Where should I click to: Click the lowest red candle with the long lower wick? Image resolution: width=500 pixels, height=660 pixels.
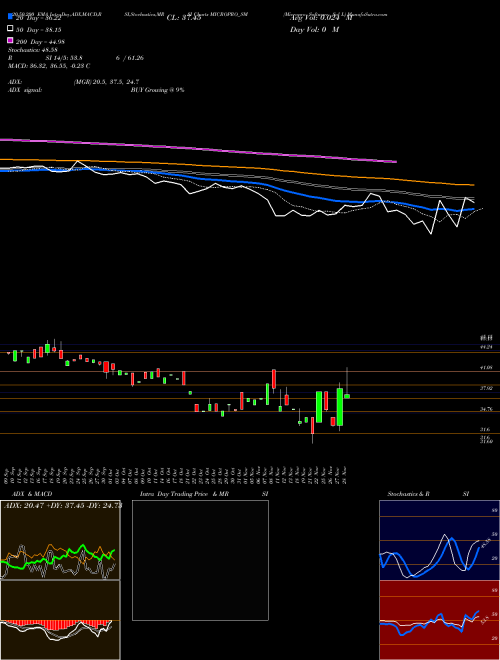312,426
